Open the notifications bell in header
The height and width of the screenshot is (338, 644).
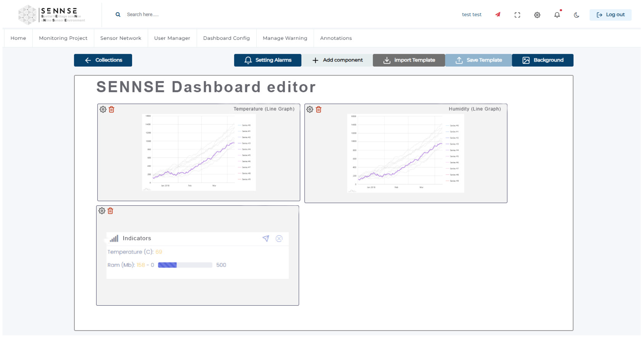coord(557,15)
